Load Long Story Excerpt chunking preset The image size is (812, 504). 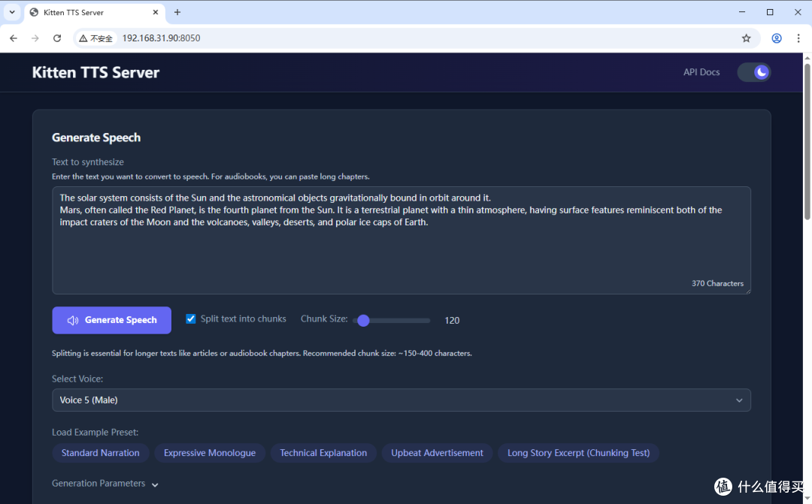point(578,453)
